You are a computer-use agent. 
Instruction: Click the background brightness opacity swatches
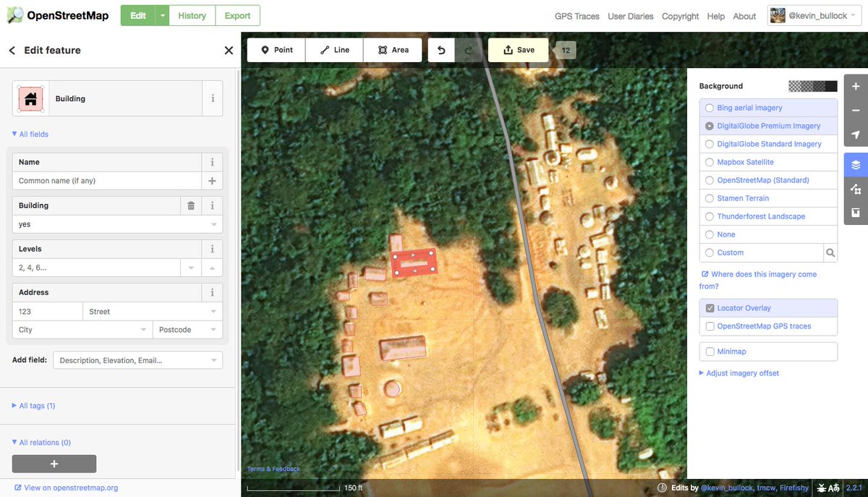click(x=813, y=86)
